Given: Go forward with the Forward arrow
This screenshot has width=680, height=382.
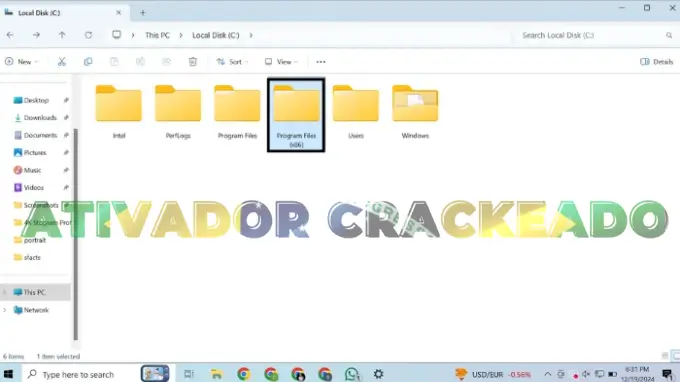Looking at the screenshot, I should (36, 35).
